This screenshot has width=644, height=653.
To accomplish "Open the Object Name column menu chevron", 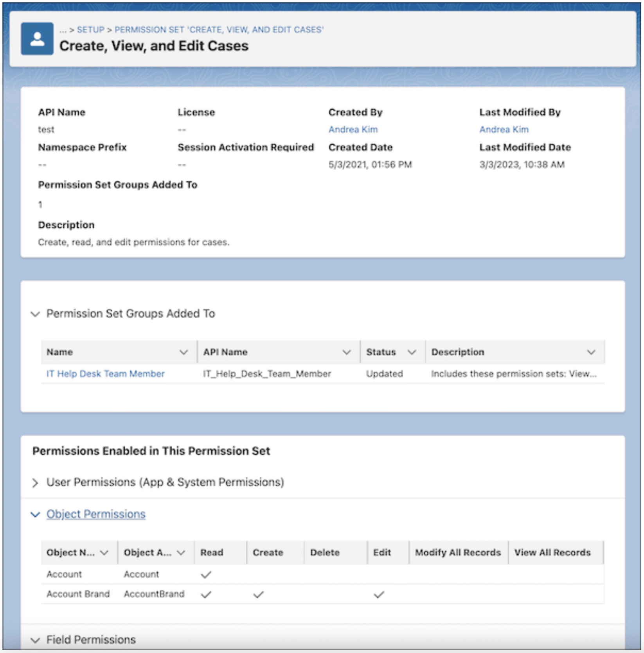I will click(x=104, y=552).
